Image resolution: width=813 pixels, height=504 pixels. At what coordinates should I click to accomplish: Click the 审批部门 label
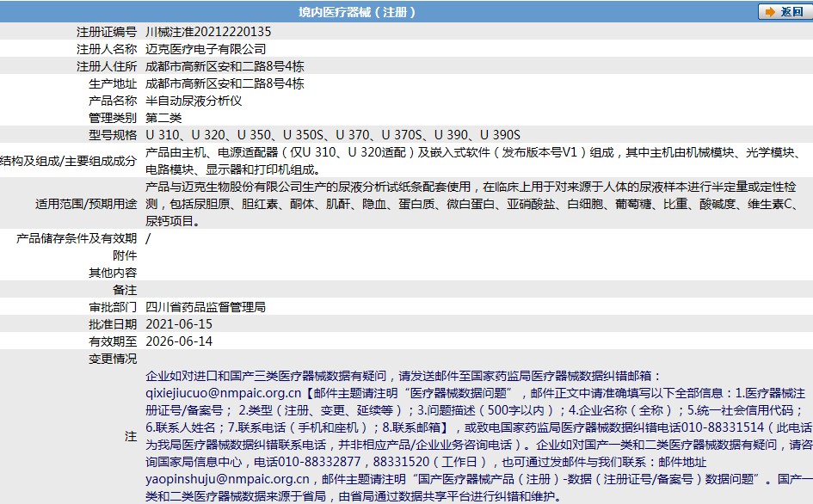(x=113, y=307)
